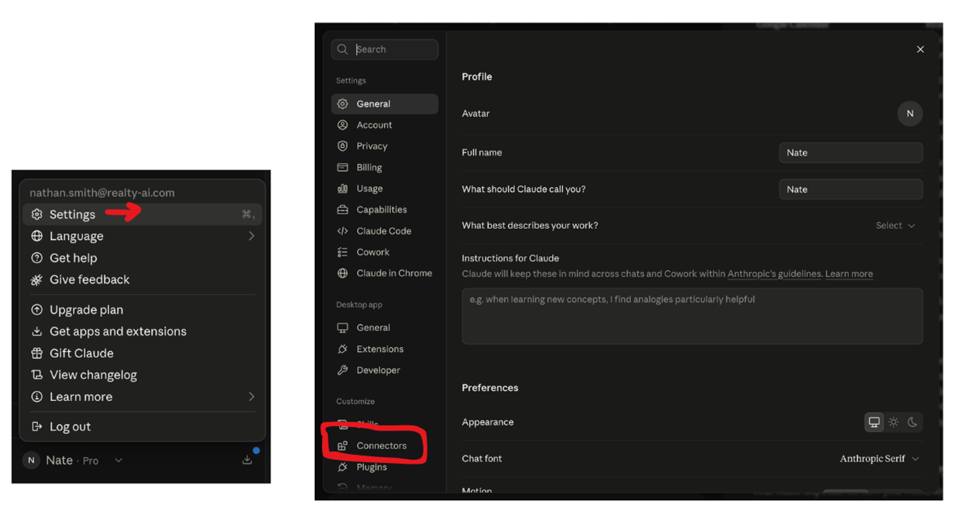Open General under the Settings section
This screenshot has width=980, height=514.
385,104
